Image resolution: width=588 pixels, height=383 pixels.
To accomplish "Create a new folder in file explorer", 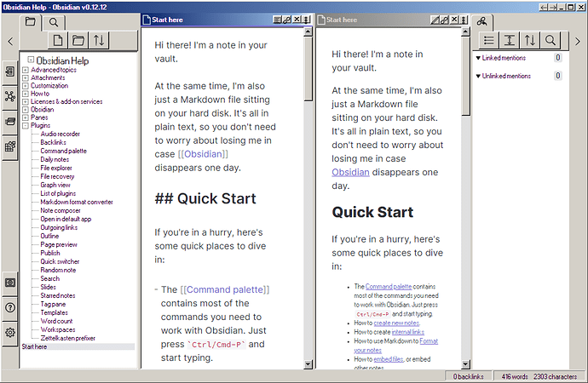I will 78,40.
